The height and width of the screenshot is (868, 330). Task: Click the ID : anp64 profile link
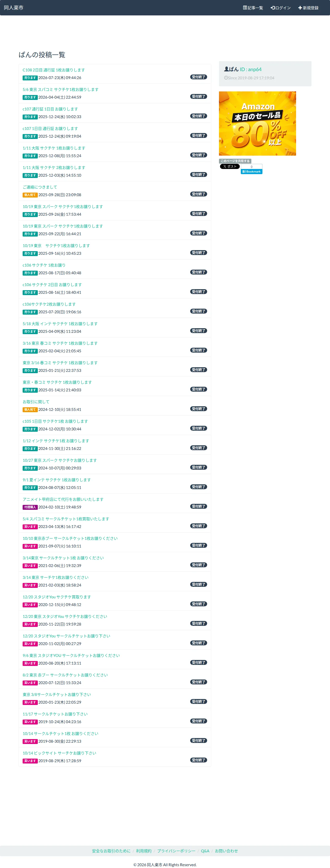tap(250, 69)
